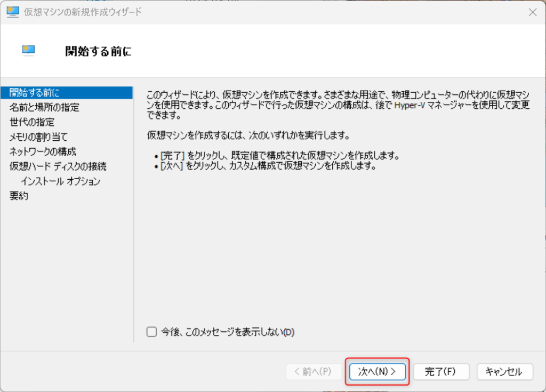
Task: Click the bold 開始する前に page heading
Action: coord(98,51)
